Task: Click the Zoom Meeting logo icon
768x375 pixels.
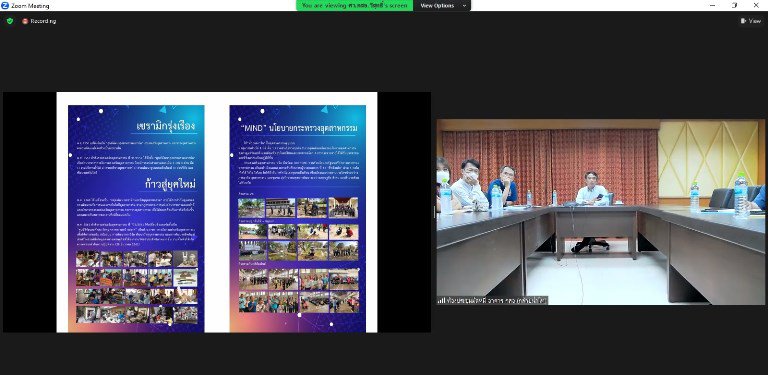Action: (x=5, y=5)
